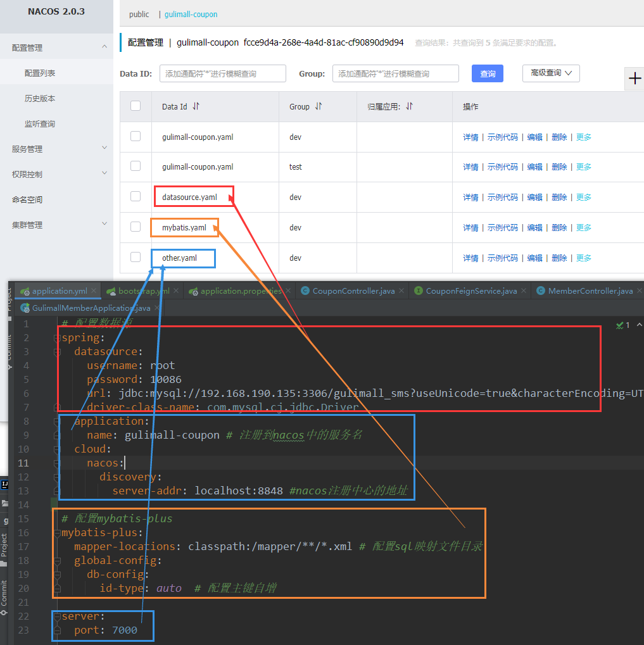Image resolution: width=644 pixels, height=645 pixels.
Task: Check the gulimall-coupon.yaml dev row checkbox
Action: 136,136
